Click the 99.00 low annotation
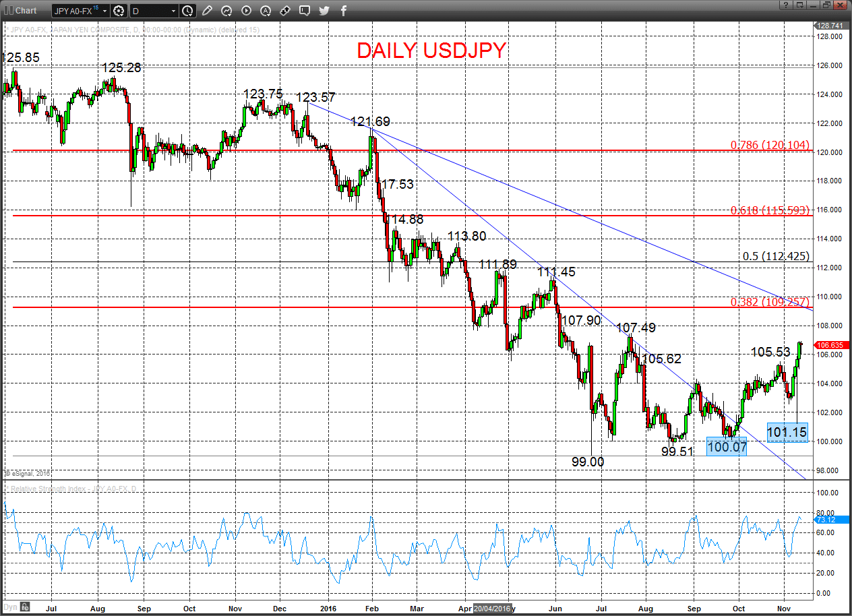 click(588, 462)
